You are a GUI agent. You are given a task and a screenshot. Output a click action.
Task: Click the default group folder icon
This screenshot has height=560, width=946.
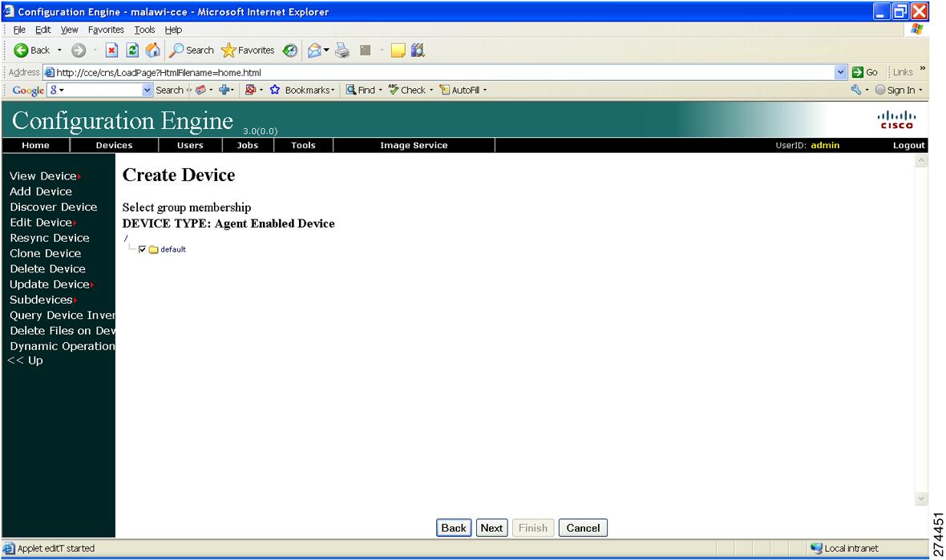click(x=153, y=250)
